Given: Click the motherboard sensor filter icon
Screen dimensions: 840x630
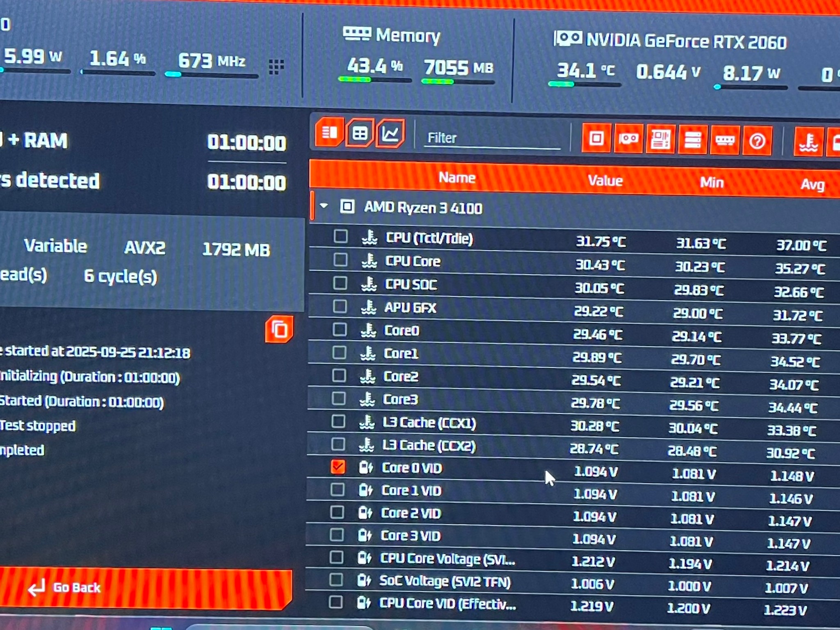Looking at the screenshot, I should click(x=660, y=140).
